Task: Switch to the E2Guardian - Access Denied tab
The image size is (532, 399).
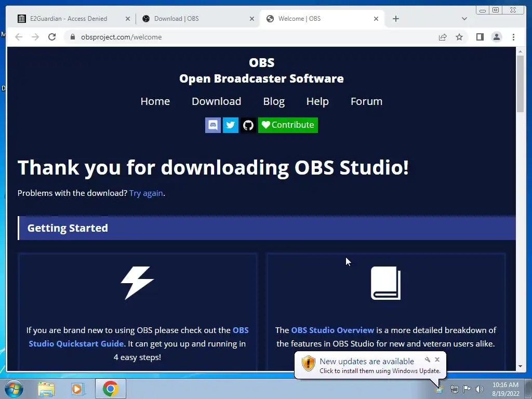Action: [x=69, y=19]
